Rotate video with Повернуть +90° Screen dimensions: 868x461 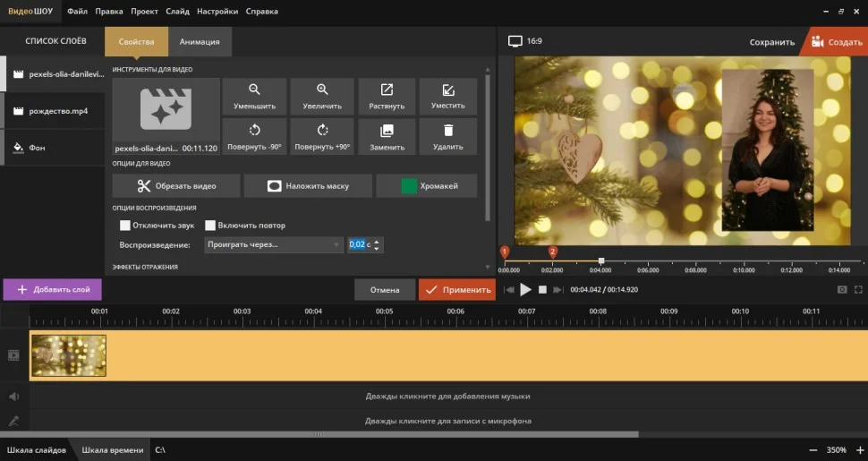coord(322,136)
